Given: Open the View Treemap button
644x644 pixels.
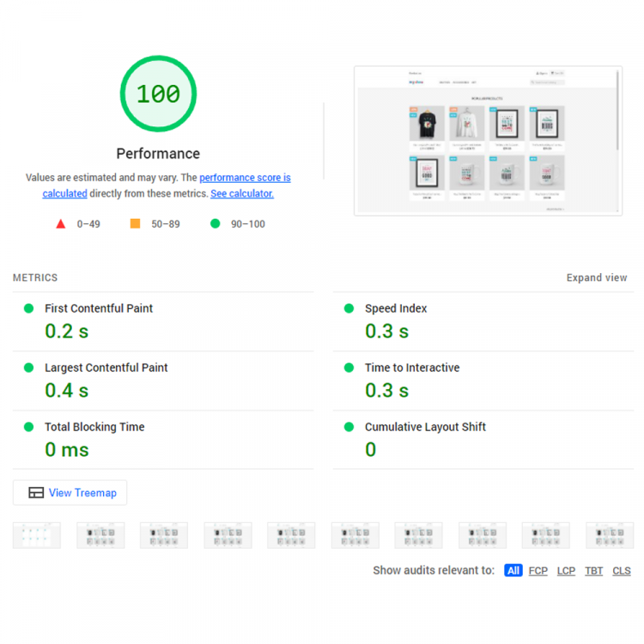Looking at the screenshot, I should (70, 493).
